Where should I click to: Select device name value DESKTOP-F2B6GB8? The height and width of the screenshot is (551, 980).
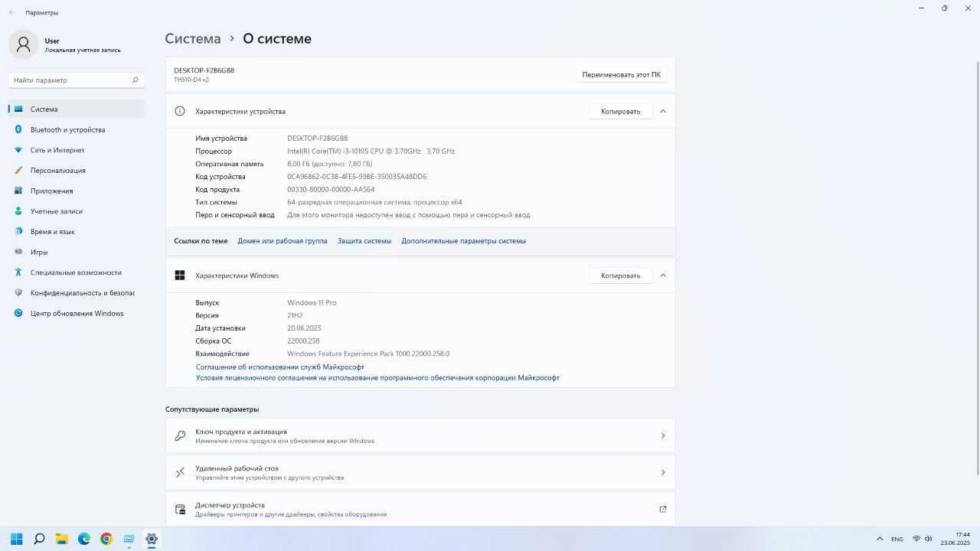317,139
